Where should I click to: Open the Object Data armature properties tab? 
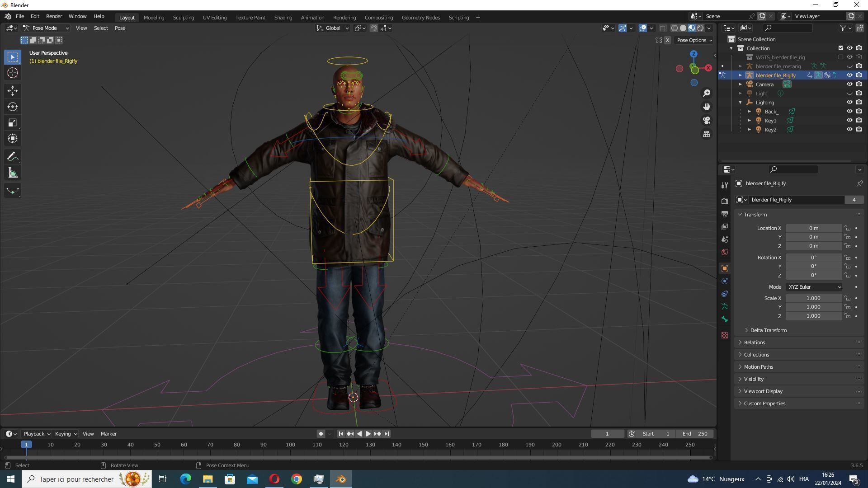(725, 307)
